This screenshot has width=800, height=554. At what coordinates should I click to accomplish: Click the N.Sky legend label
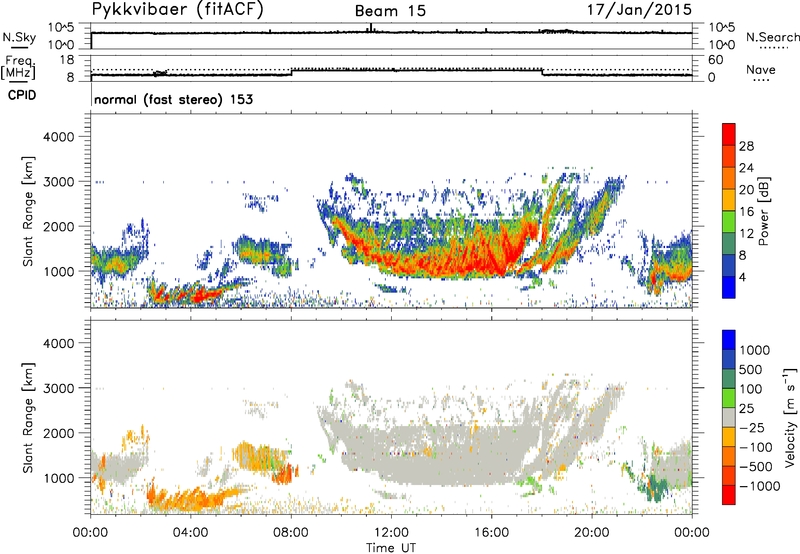pos(19,37)
